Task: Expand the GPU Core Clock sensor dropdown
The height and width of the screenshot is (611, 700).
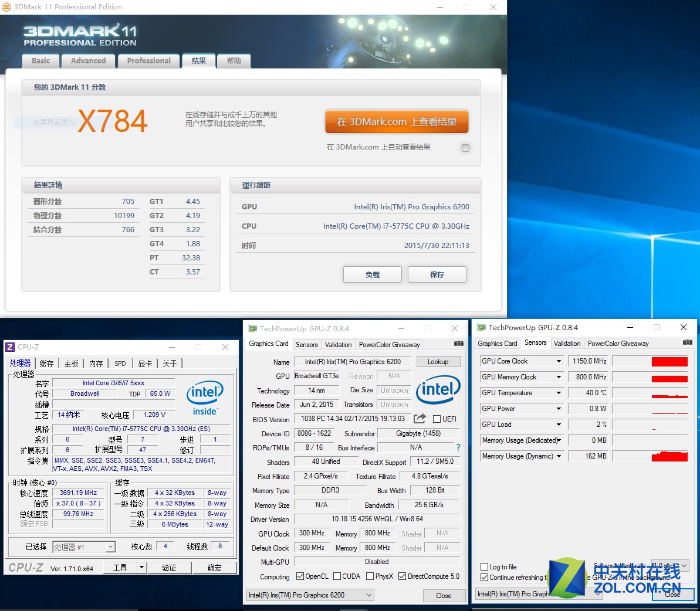Action: (559, 361)
